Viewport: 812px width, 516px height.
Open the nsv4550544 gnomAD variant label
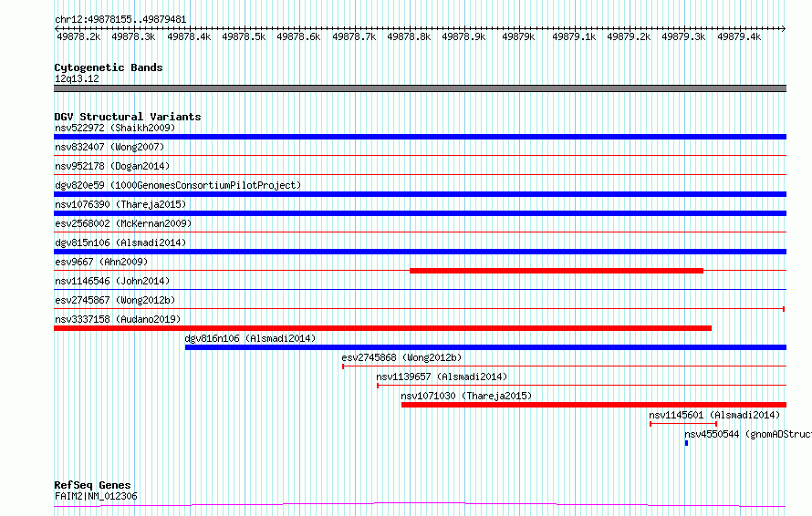click(748, 434)
